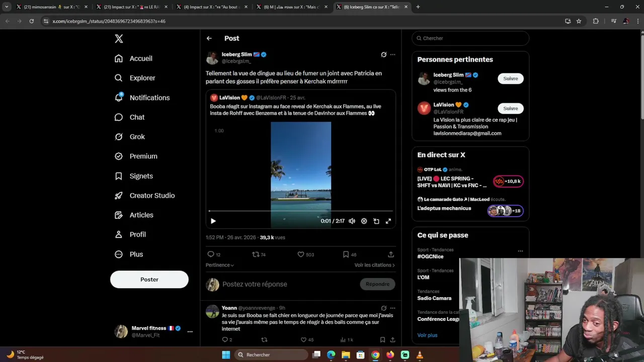Mute the video with the speaker icon
Screen dimensions: 644x362
(352, 221)
